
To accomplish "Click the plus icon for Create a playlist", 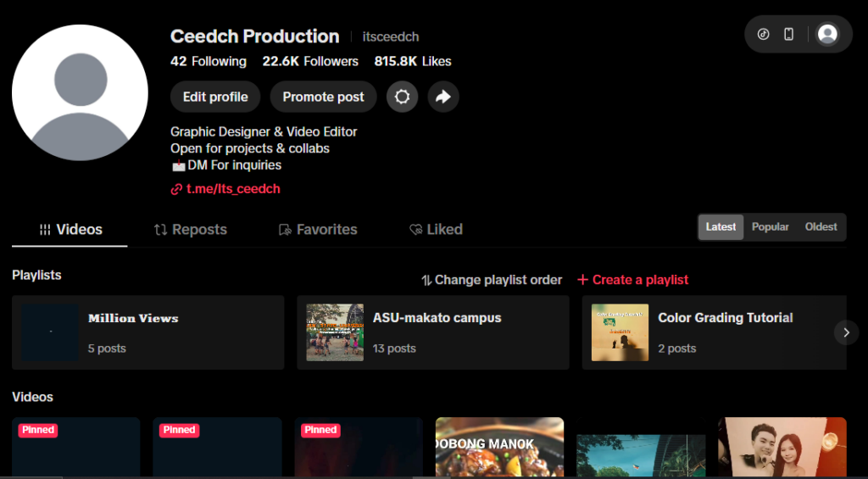I will point(582,280).
